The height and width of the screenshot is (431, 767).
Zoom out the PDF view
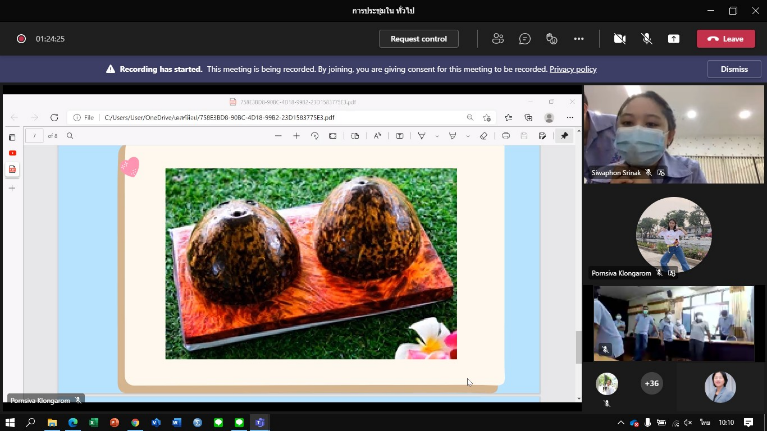[278, 136]
